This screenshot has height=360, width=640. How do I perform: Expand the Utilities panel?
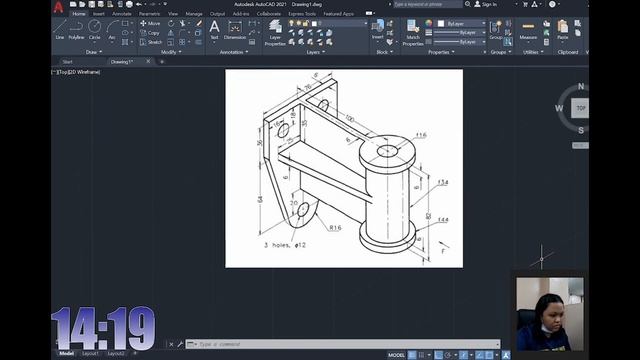tap(533, 52)
